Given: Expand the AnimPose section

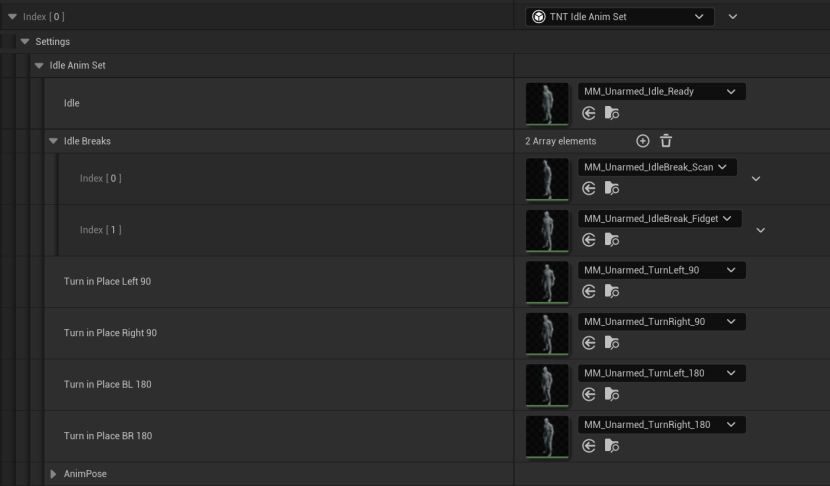Looking at the screenshot, I should pyautogui.click(x=54, y=474).
